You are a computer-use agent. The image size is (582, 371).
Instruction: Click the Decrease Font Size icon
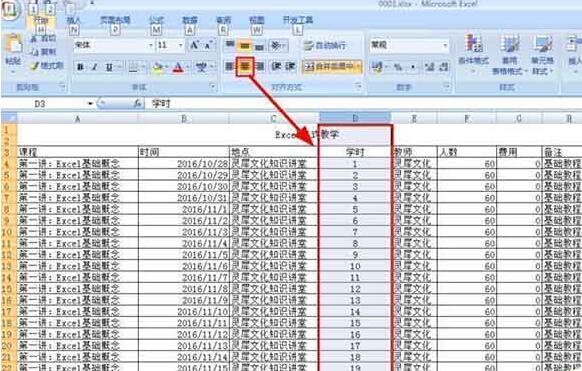(x=208, y=45)
